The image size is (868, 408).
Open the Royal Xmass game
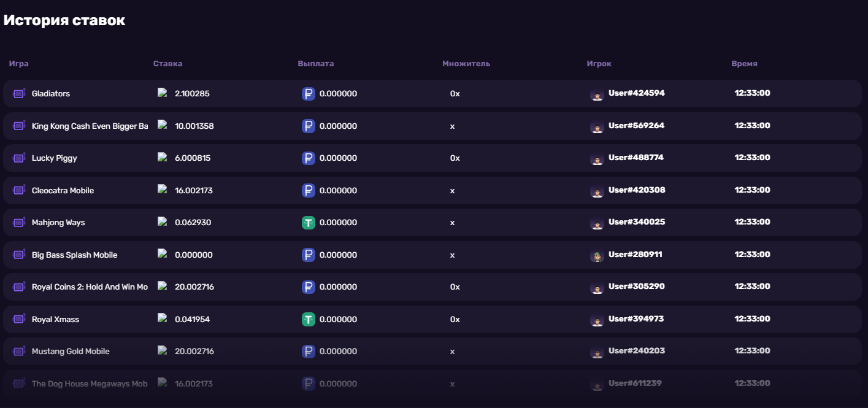(55, 319)
